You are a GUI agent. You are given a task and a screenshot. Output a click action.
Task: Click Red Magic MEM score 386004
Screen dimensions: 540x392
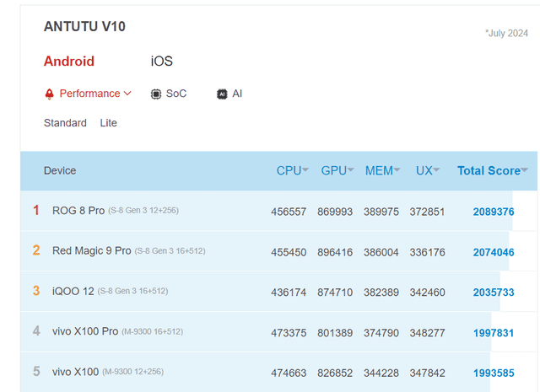coord(381,252)
